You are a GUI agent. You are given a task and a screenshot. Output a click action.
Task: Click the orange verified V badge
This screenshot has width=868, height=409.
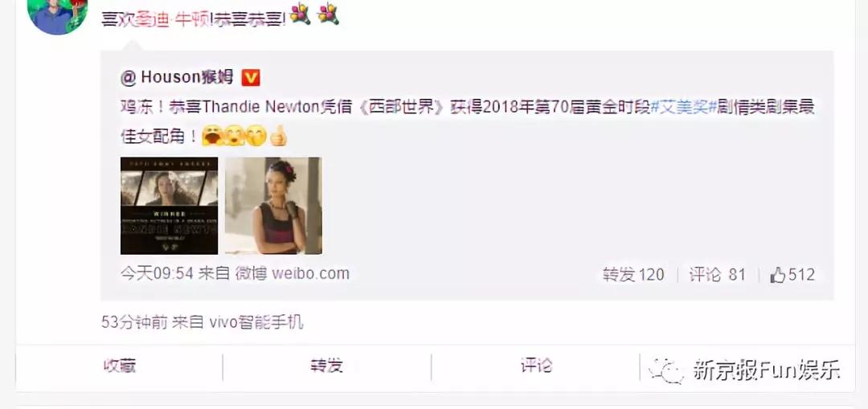[x=250, y=78]
